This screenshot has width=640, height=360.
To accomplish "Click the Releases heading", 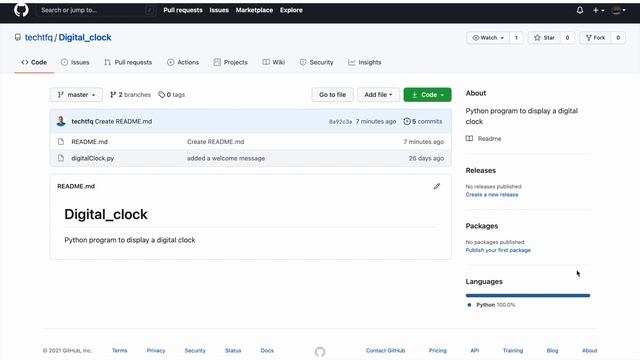I will click(480, 171).
